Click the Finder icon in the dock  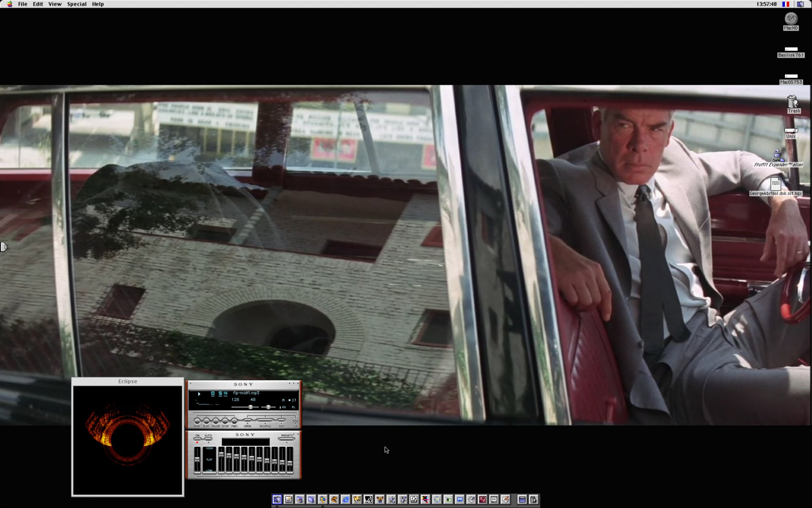pyautogui.click(x=277, y=499)
